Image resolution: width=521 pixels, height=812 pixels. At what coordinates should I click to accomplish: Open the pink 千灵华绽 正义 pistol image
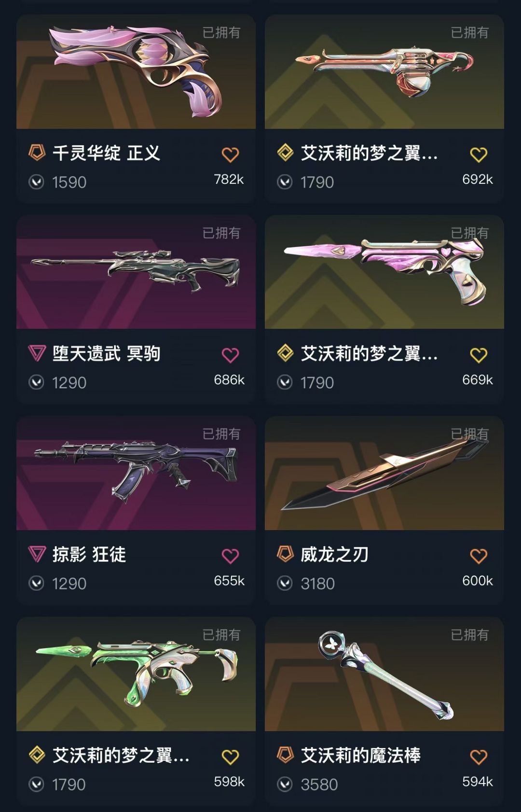136,72
